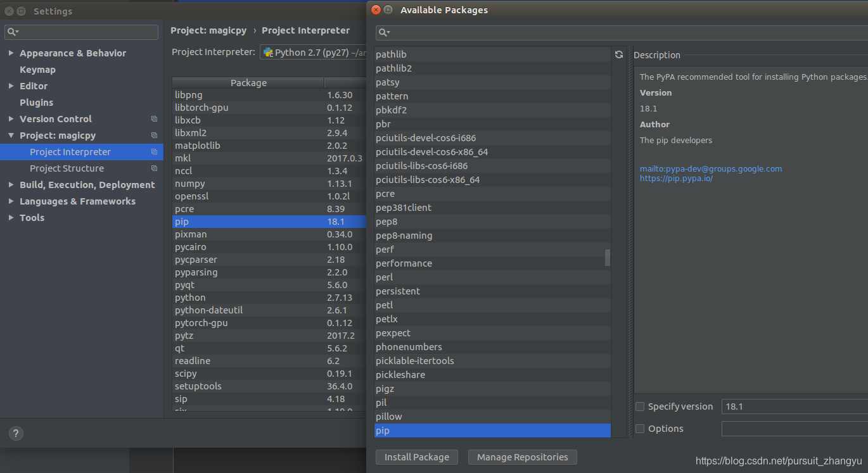The height and width of the screenshot is (473, 868).
Task: Select pep8-naming in available packages
Action: pos(492,236)
